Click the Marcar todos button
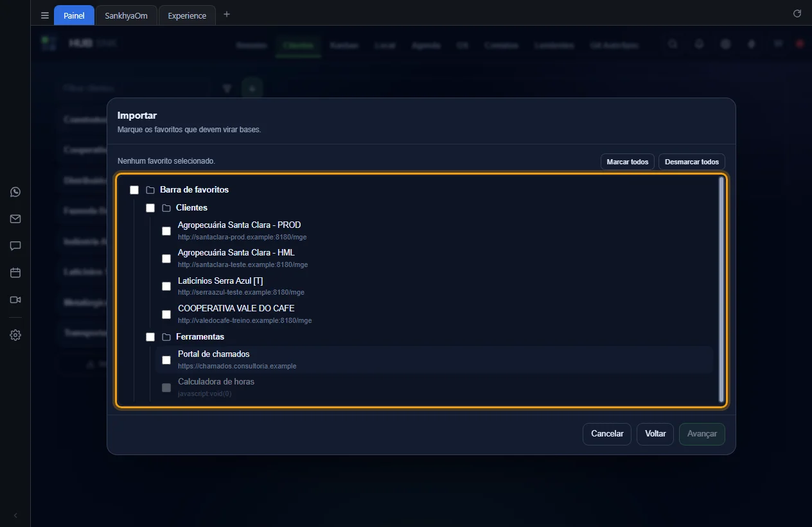The height and width of the screenshot is (527, 812). click(x=628, y=162)
